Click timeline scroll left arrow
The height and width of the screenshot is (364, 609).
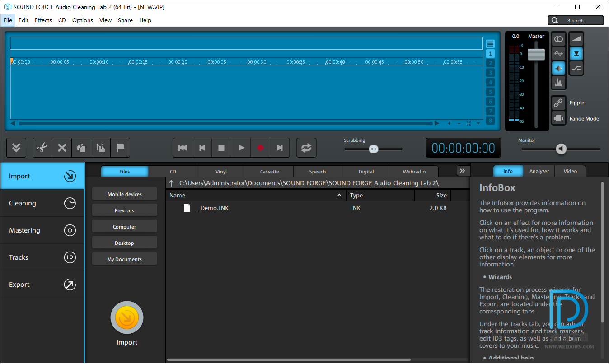point(13,123)
